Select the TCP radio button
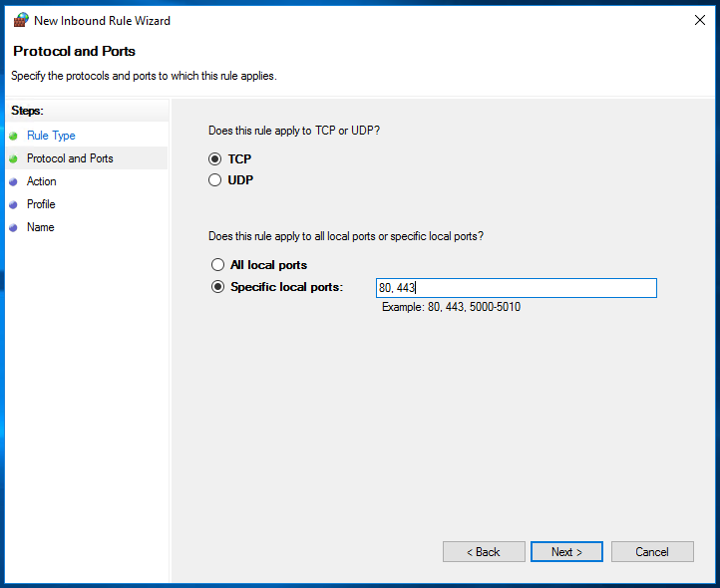 (x=215, y=158)
